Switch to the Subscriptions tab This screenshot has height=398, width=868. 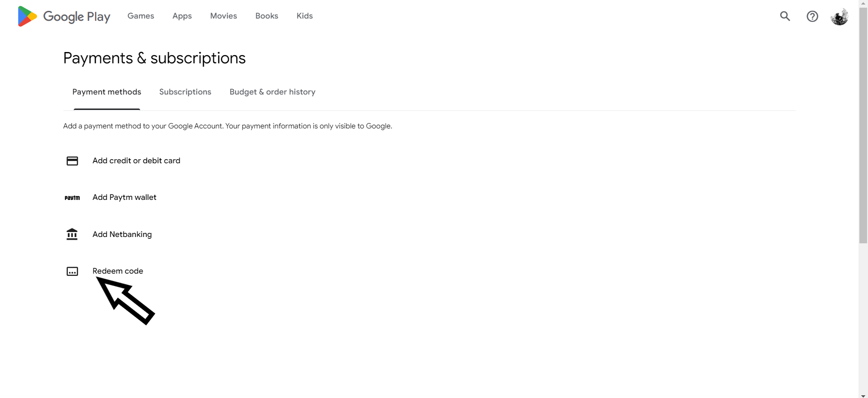pos(185,92)
